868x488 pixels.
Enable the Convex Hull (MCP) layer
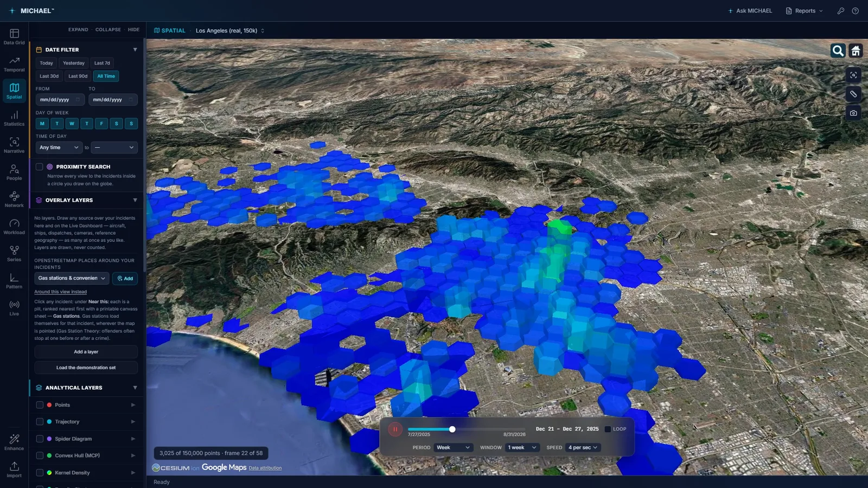(x=40, y=455)
